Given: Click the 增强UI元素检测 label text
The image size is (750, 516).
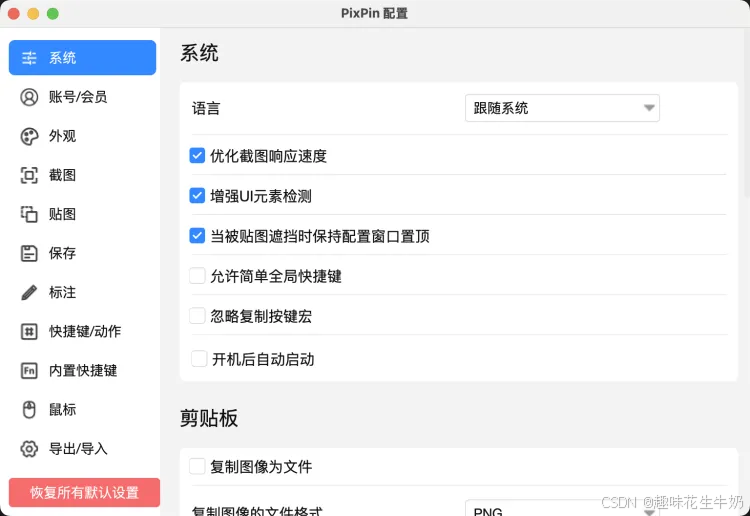Looking at the screenshot, I should 261,196.
